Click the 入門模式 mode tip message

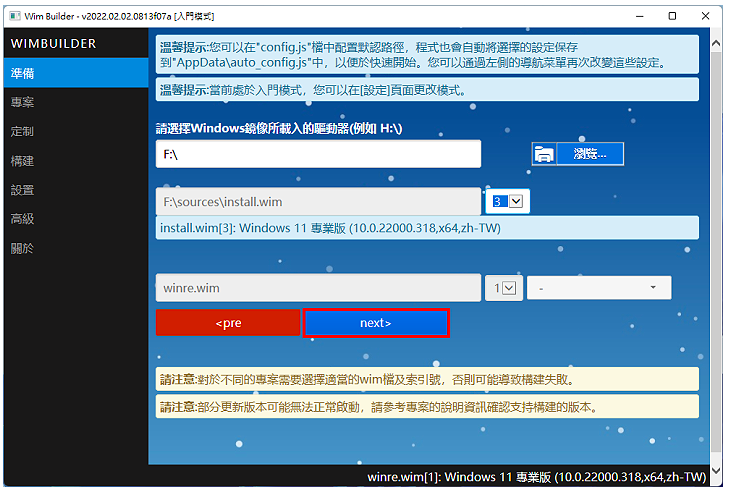tap(427, 90)
